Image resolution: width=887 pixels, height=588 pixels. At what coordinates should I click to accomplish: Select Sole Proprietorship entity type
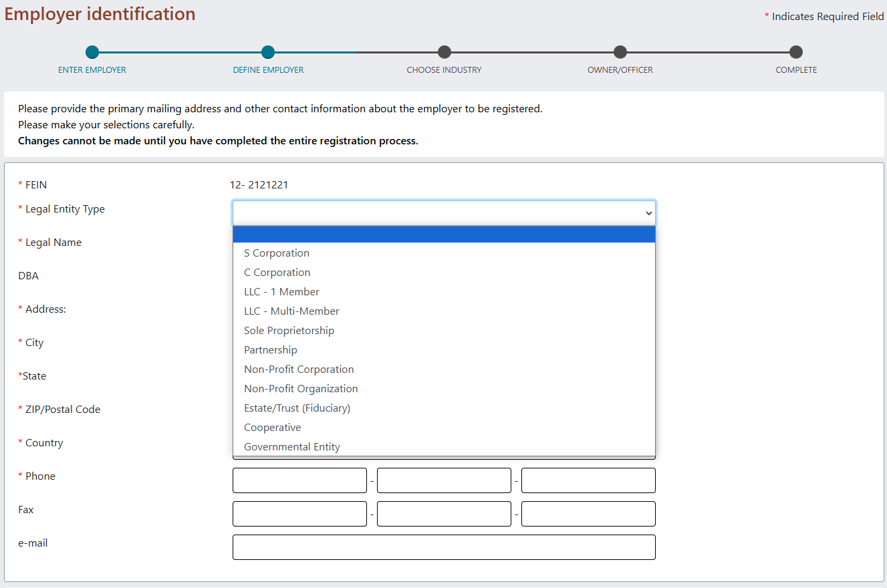pos(289,330)
